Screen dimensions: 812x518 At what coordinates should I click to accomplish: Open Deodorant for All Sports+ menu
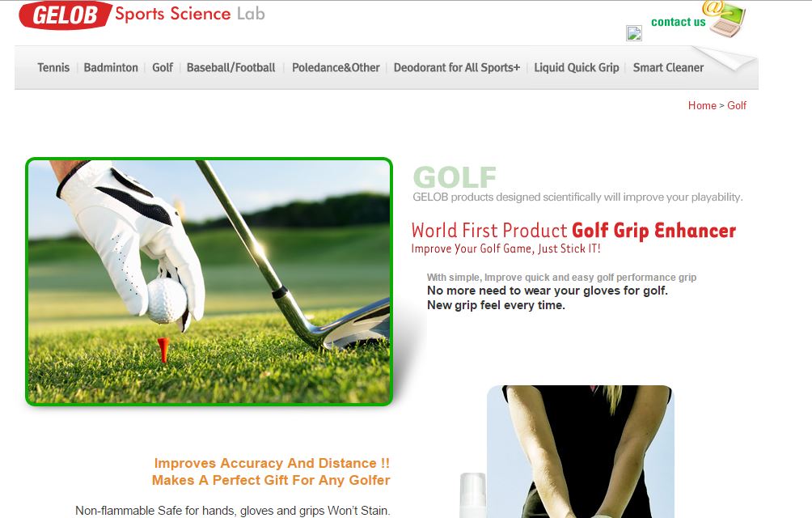(x=457, y=68)
